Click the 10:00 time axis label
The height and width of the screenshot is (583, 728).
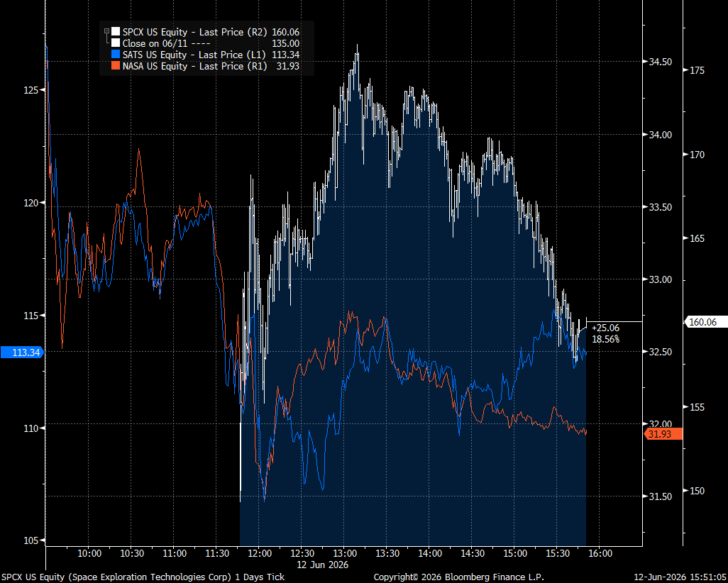coord(89,553)
